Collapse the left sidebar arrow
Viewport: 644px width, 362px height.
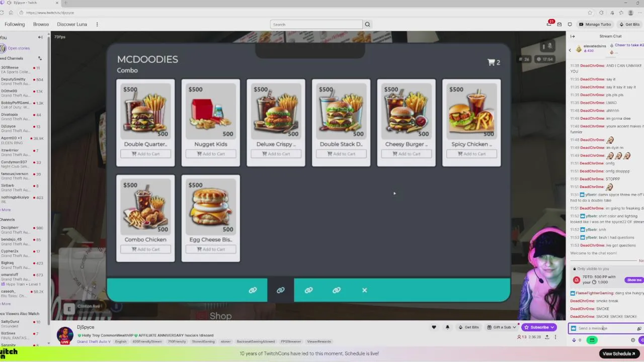pyautogui.click(x=40, y=37)
